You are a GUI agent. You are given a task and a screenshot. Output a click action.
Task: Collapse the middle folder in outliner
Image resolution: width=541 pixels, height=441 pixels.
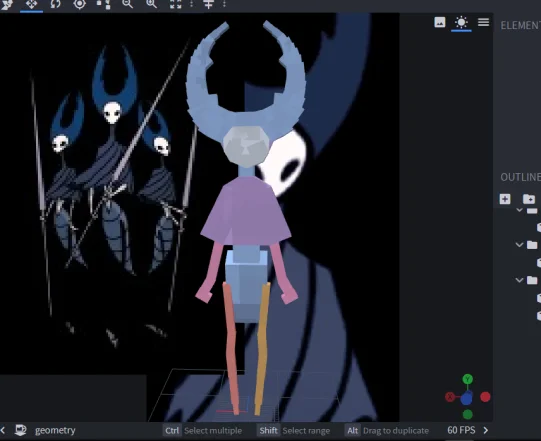[519, 245]
